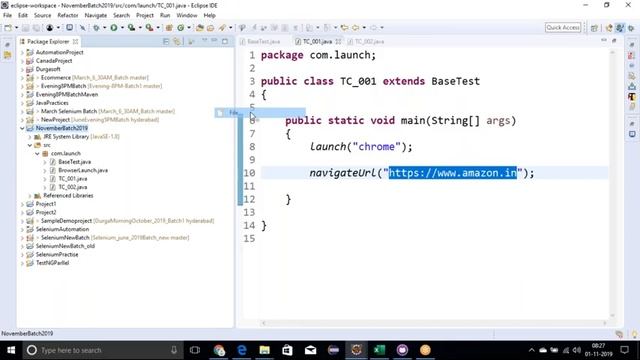
Task: Open the Microsoft Store taskbar icon
Action: click(287, 350)
